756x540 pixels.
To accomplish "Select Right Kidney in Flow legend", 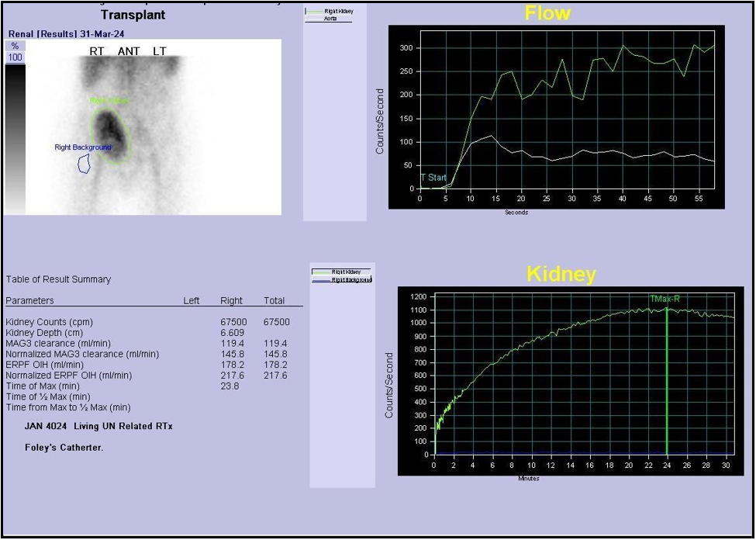I will point(340,12).
